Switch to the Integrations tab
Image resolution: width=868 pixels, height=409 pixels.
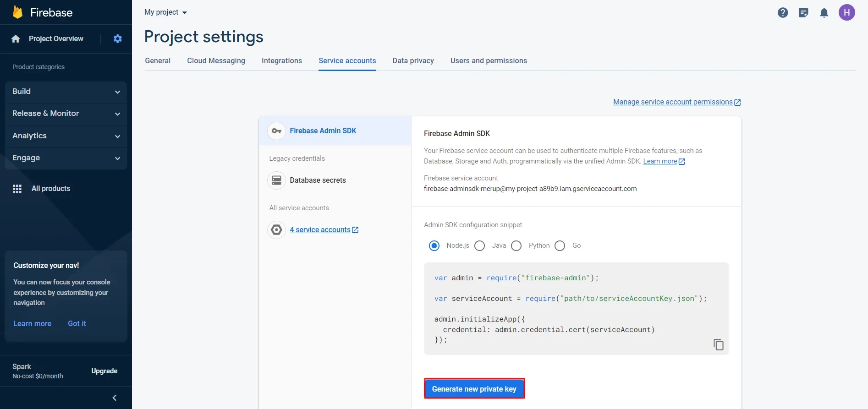pyautogui.click(x=282, y=61)
